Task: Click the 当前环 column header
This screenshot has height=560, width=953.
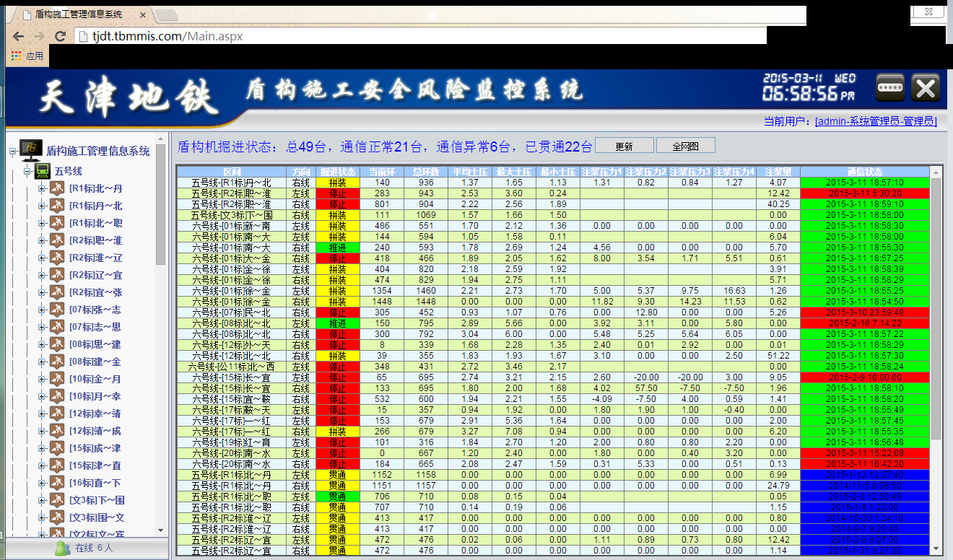Action: (x=382, y=172)
